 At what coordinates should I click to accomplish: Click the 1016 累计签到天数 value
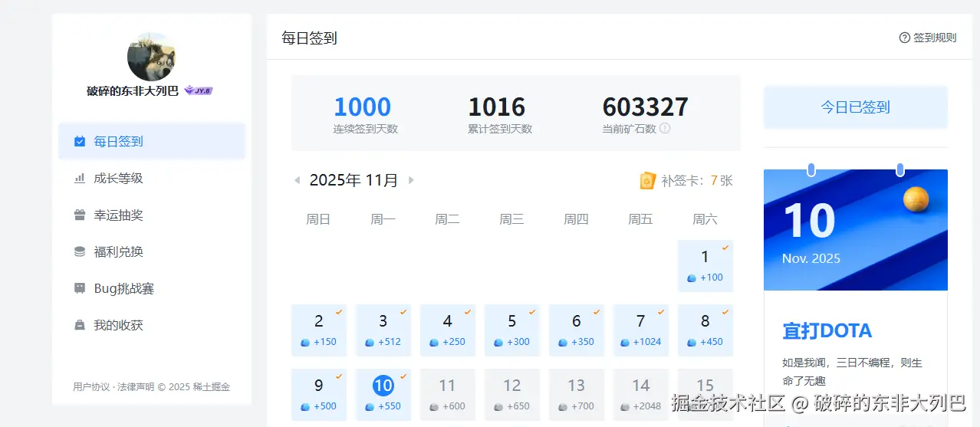tap(497, 107)
